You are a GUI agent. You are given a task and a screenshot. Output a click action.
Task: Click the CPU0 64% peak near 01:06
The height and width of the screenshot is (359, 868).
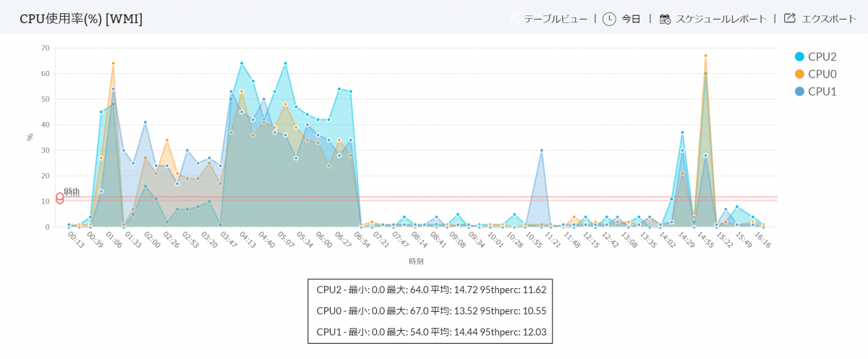pyautogui.click(x=113, y=64)
